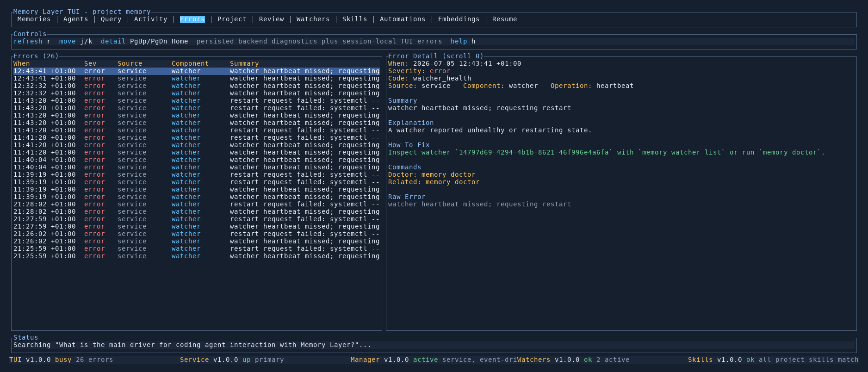Screen dimensions: 868x372
Task: Click the detail control label
Action: click(x=113, y=41)
